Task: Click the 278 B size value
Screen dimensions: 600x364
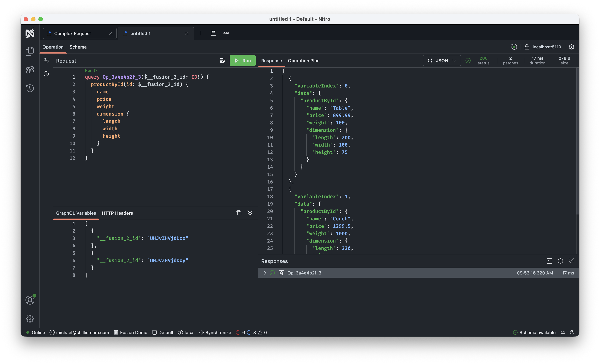Action: [564, 58]
